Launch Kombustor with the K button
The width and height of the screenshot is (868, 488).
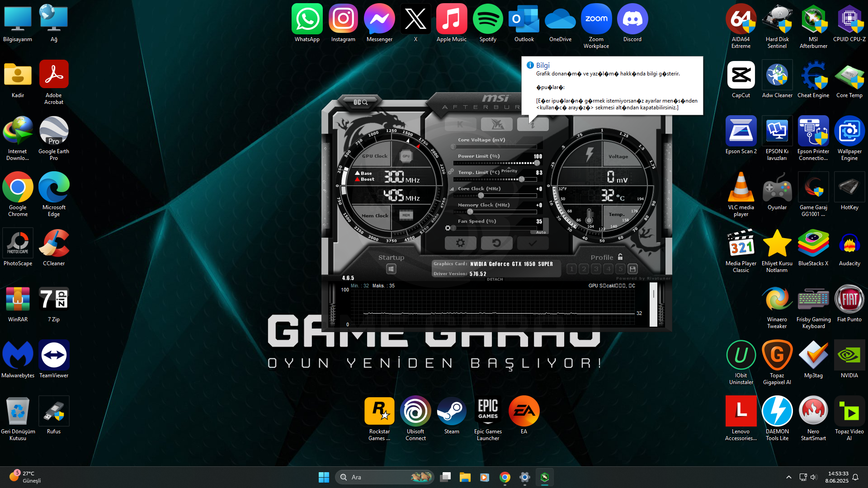460,124
